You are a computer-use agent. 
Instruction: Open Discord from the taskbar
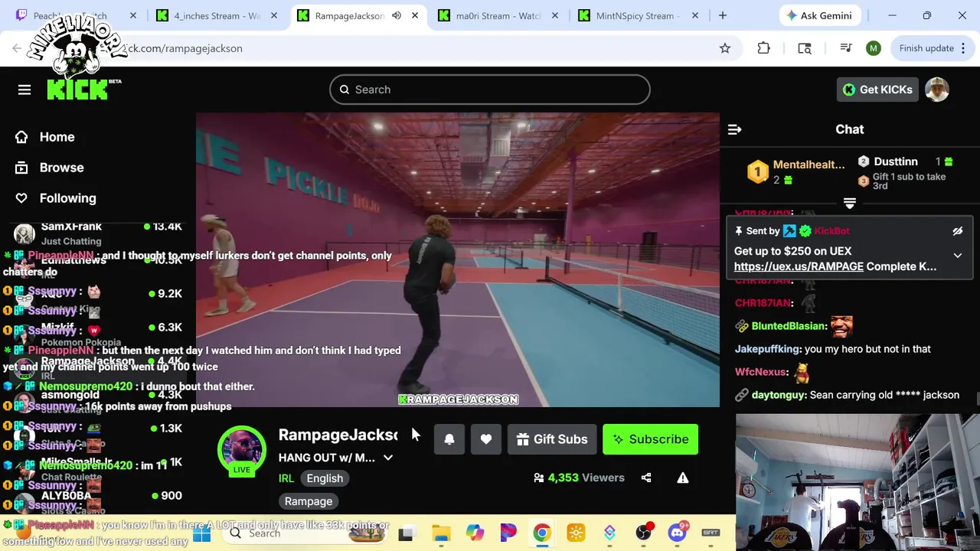678,533
